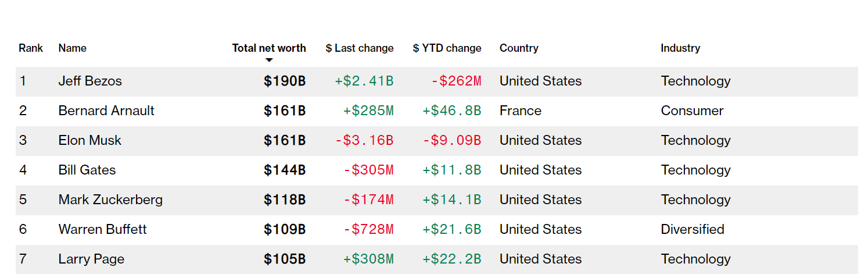Sort by Total net worth column

(269, 48)
